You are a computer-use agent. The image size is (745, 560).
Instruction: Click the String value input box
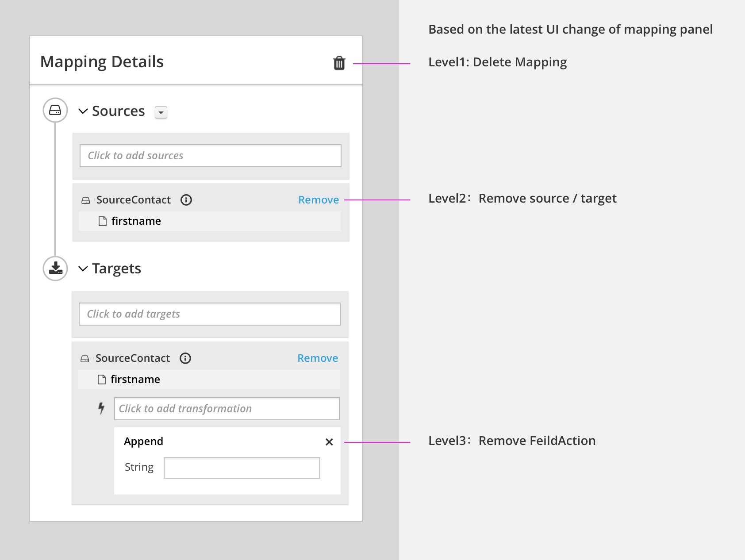point(242,468)
